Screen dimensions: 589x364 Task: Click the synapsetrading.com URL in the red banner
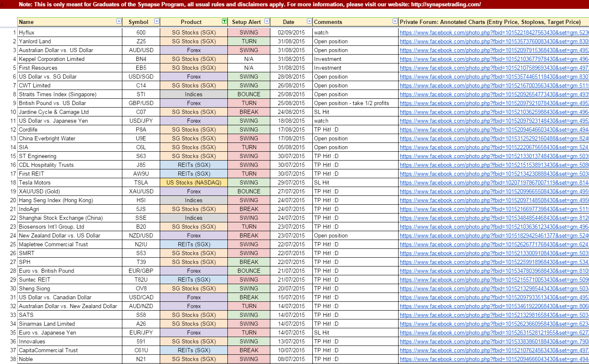pos(446,4)
